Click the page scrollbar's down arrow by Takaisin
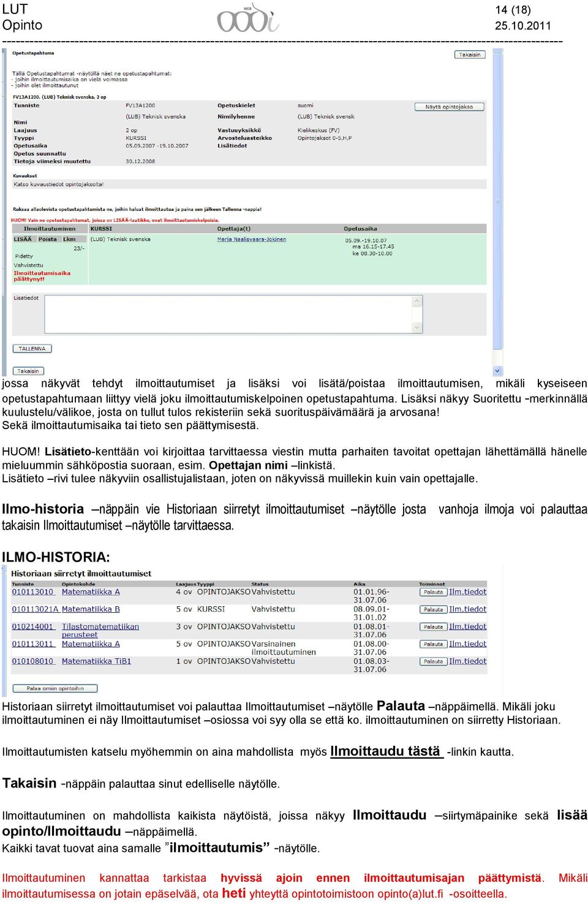Viewport: 588px width, 904px height. pyautogui.click(x=497, y=371)
